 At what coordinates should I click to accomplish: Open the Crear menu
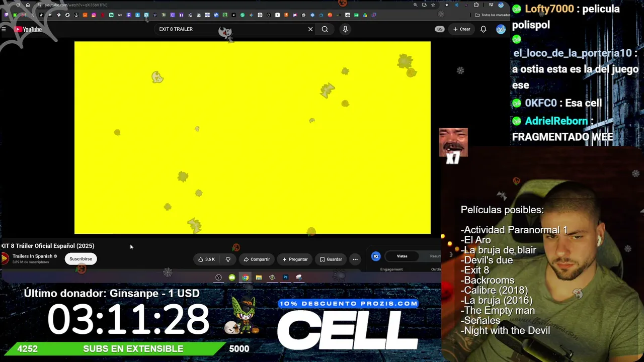461,29
